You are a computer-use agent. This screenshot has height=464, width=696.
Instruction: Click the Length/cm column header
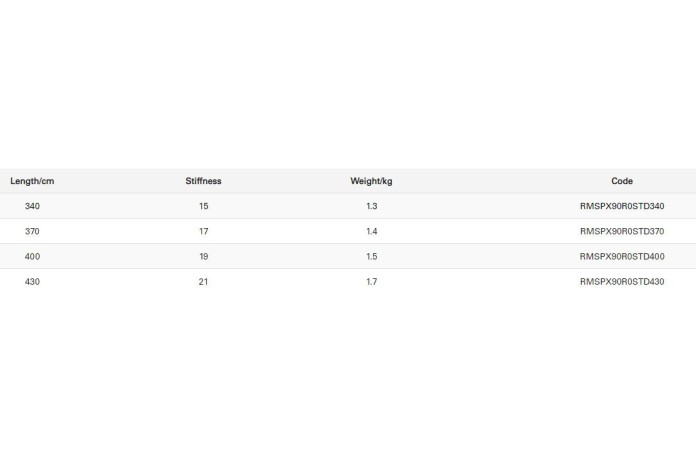(32, 181)
